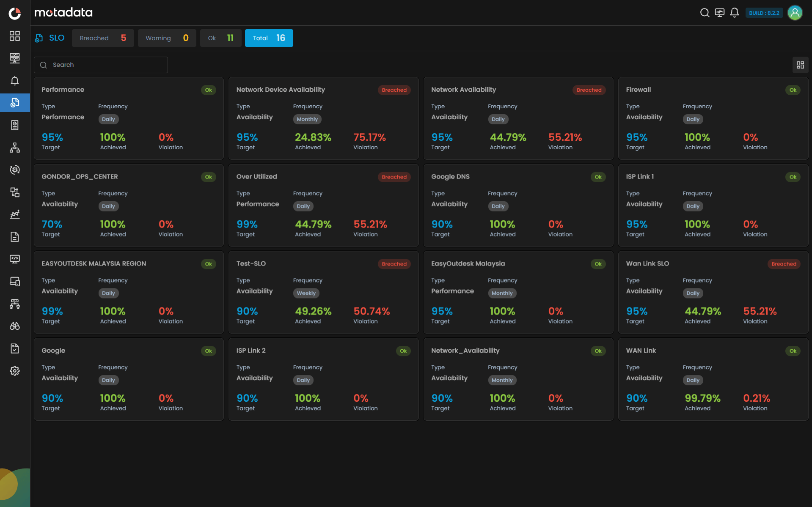
Task: Click the search magnifier icon in header
Action: click(x=705, y=13)
